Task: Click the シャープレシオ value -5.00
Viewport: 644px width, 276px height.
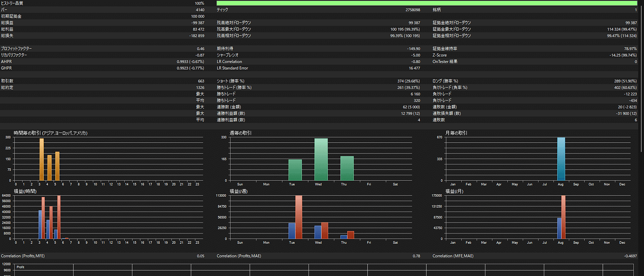Action: [416, 55]
